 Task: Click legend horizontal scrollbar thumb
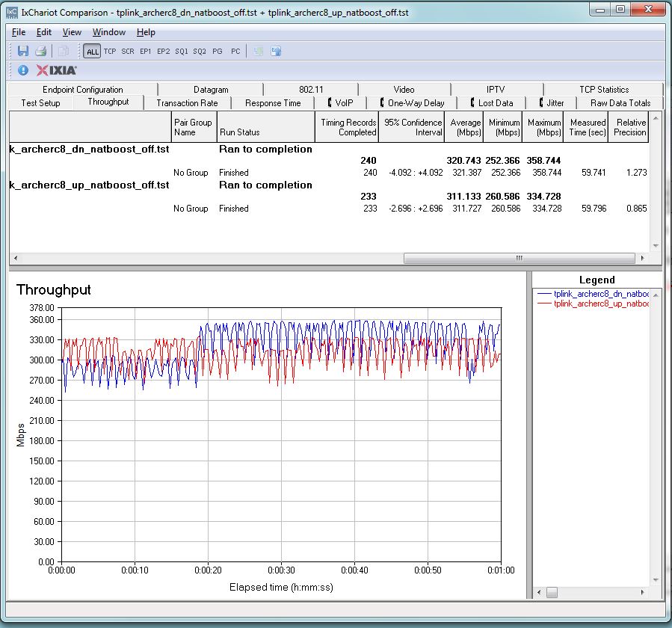pos(552,592)
